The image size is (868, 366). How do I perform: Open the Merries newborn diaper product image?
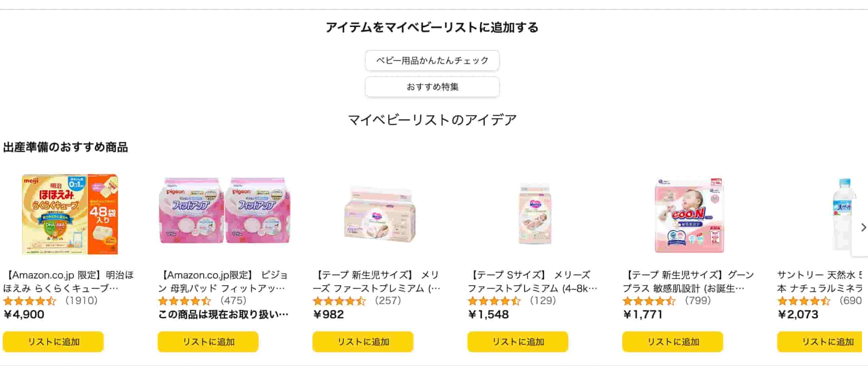tap(380, 214)
